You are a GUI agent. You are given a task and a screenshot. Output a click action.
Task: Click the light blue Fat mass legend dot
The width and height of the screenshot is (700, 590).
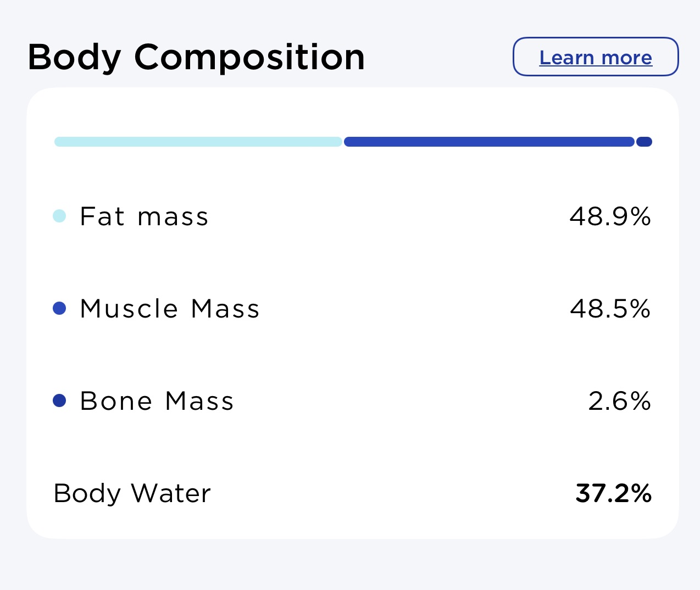59,216
